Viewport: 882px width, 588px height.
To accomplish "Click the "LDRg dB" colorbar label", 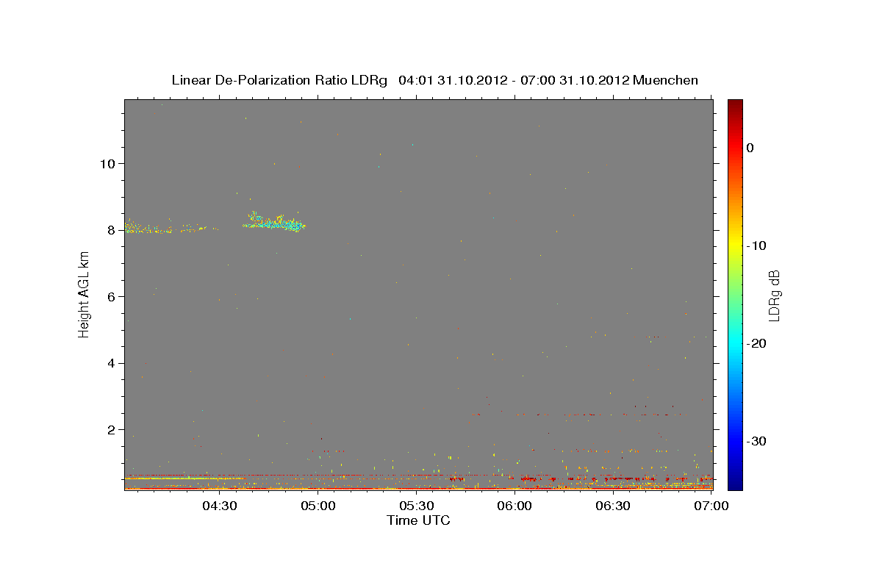I will (774, 295).
